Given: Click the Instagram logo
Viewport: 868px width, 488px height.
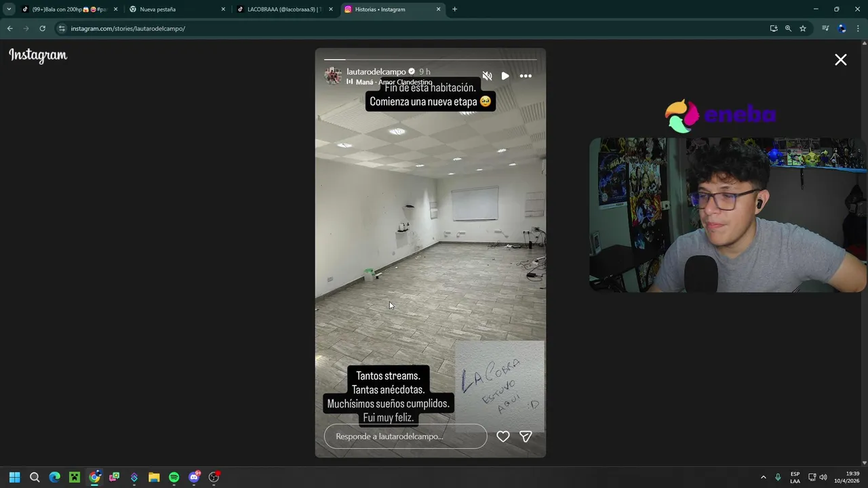Looking at the screenshot, I should 38,56.
